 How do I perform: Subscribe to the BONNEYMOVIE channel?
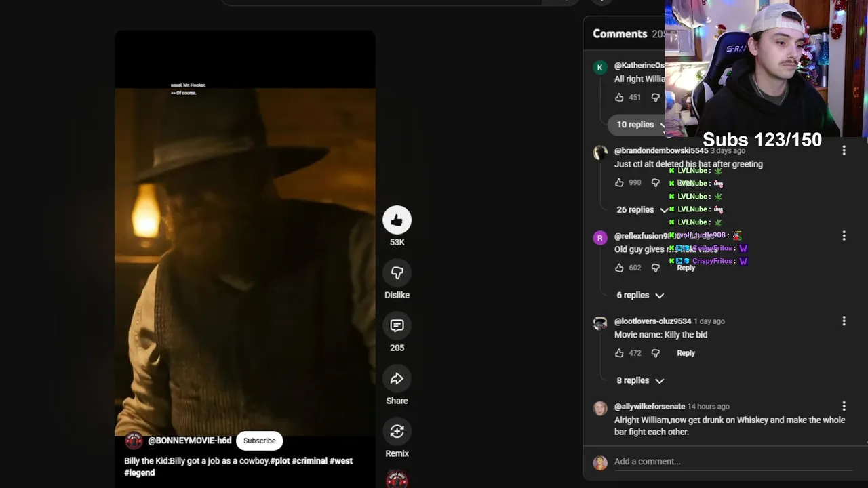tap(260, 441)
